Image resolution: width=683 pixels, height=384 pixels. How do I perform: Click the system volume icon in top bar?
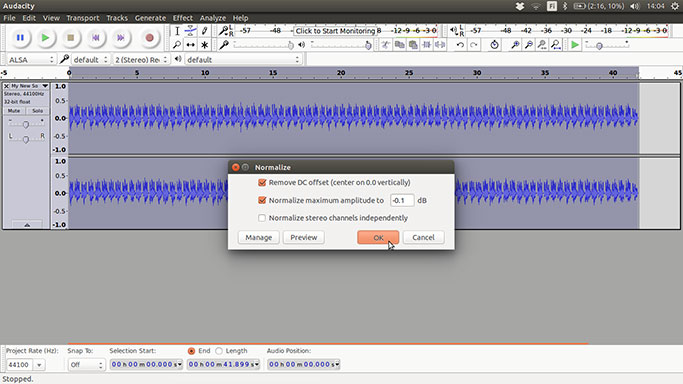coord(635,6)
